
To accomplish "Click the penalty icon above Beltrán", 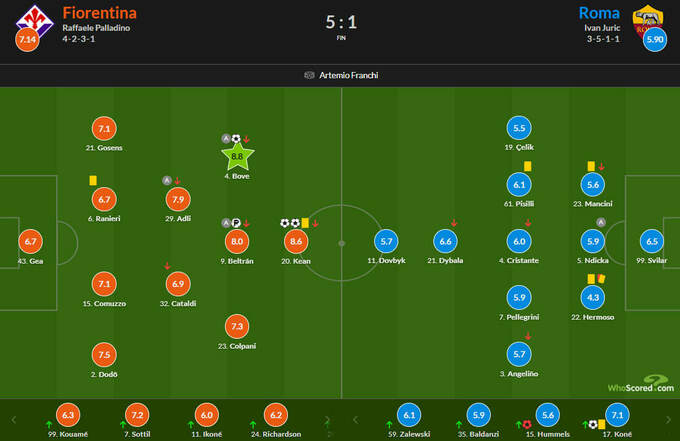I will click(x=237, y=223).
